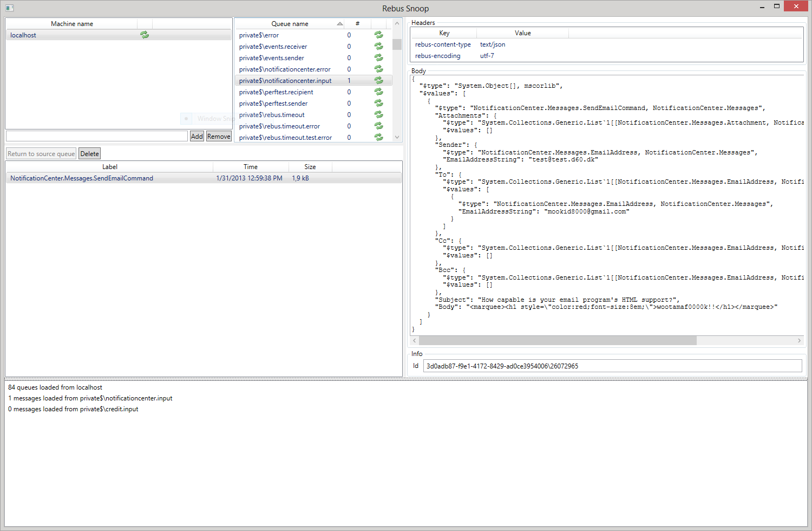
Task: Click the Key column header in Headers
Action: (444, 33)
